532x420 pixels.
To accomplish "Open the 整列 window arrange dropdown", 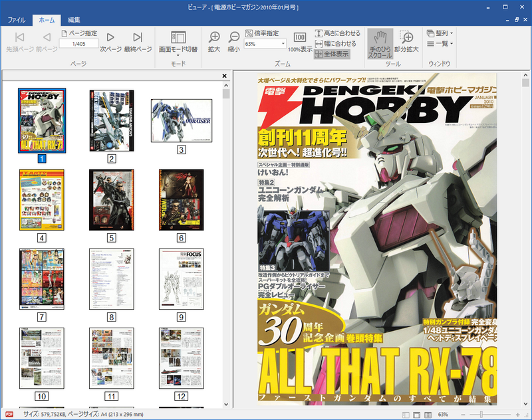I will point(440,33).
